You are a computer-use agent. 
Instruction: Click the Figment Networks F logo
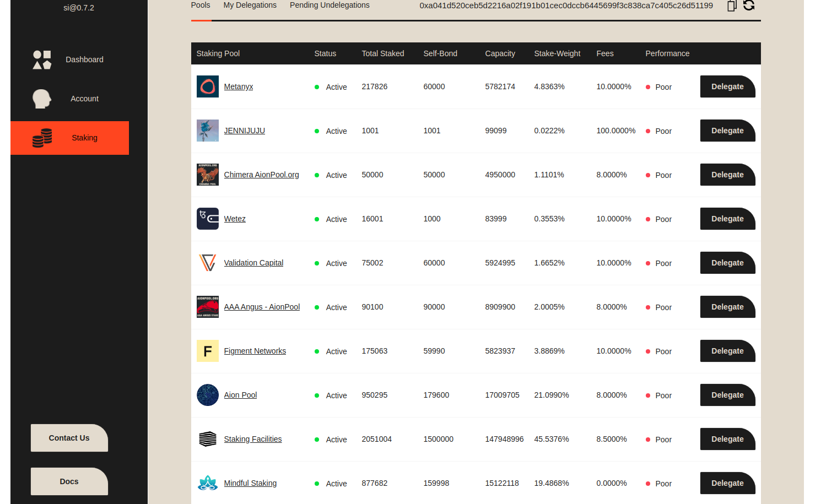pyautogui.click(x=208, y=351)
